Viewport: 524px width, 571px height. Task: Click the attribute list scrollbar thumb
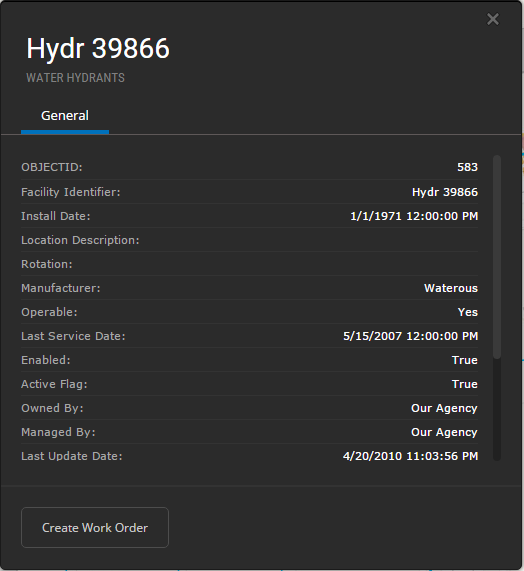497,257
